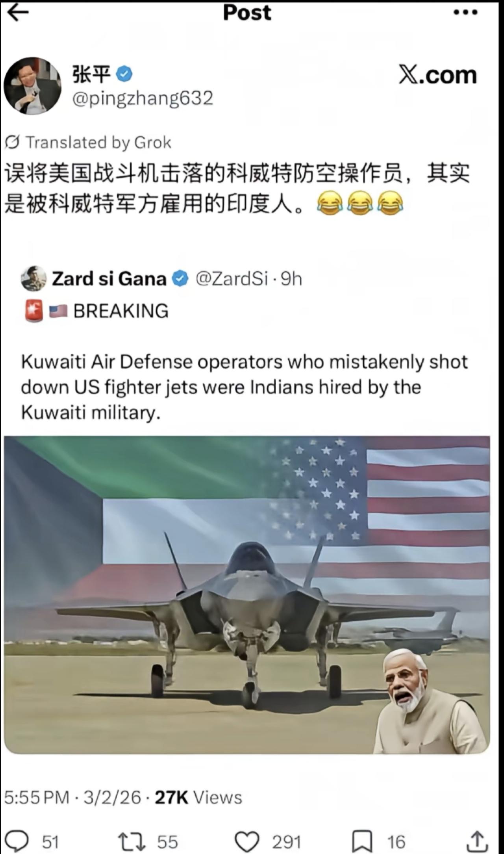Share the post via the upload icon
504x854 pixels.
(x=477, y=841)
